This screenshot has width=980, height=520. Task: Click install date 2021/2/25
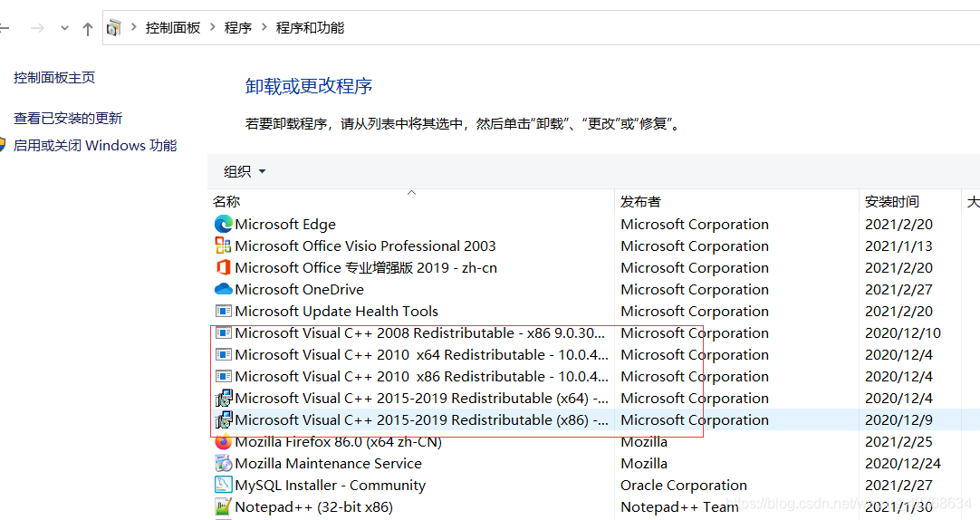point(898,442)
